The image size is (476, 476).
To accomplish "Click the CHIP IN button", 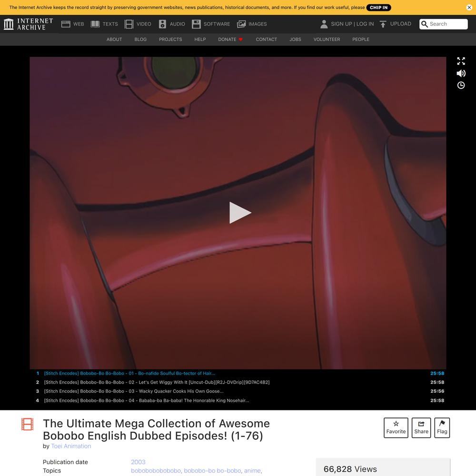I will (x=378, y=8).
